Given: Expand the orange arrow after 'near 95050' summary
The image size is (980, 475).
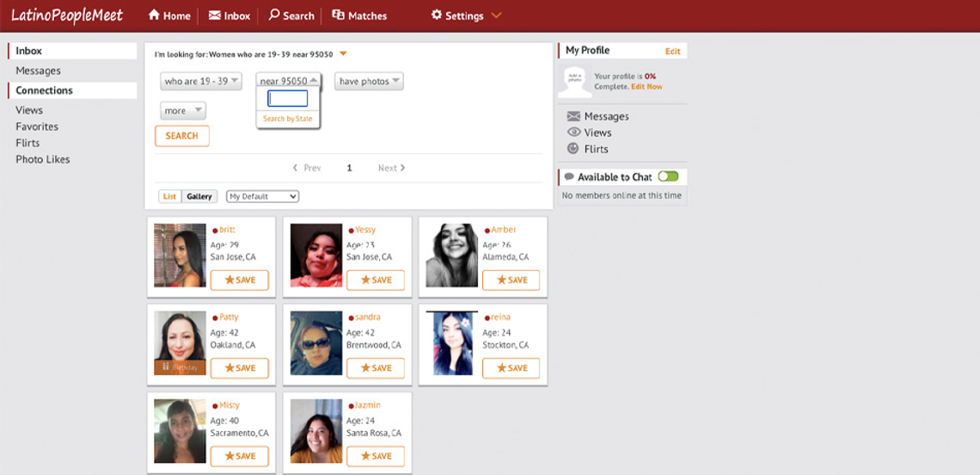Looking at the screenshot, I should (343, 54).
